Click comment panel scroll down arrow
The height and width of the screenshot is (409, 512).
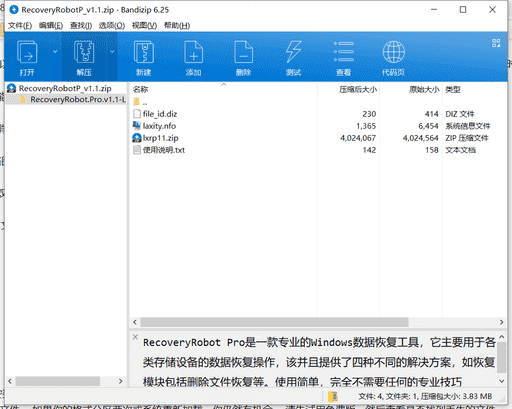pyautogui.click(x=502, y=381)
